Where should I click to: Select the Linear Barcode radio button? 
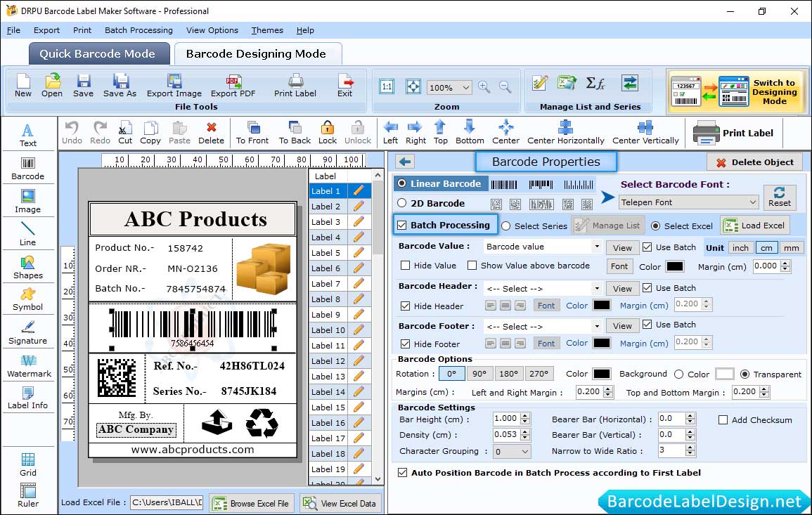pyautogui.click(x=402, y=183)
